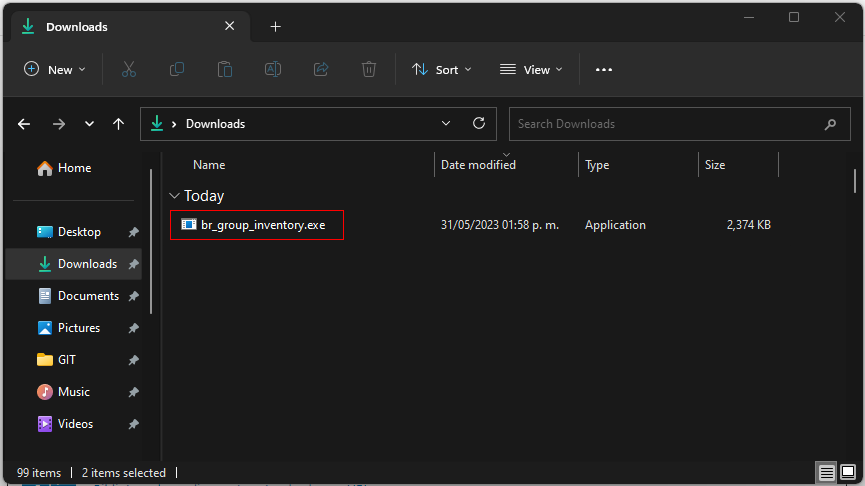Image resolution: width=865 pixels, height=486 pixels.
Task: Unpin Desktop from quick access
Action: pos(134,232)
